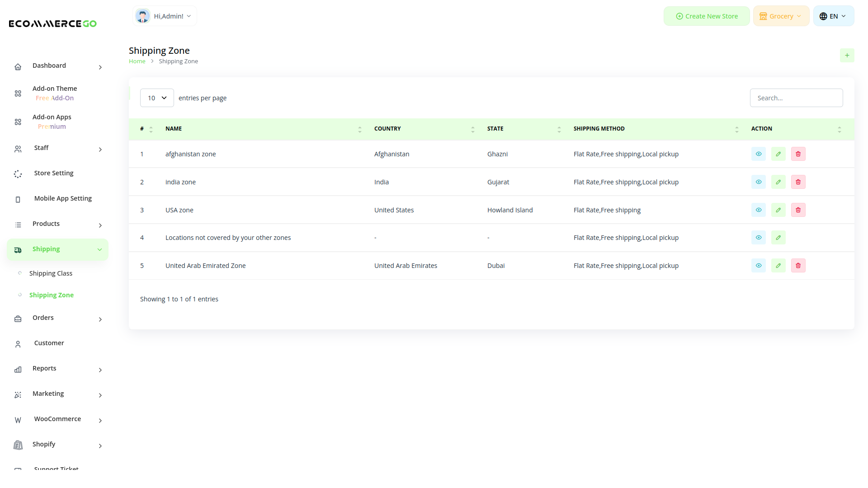Click Create New Store button
The height and width of the screenshot is (488, 868).
tap(706, 16)
